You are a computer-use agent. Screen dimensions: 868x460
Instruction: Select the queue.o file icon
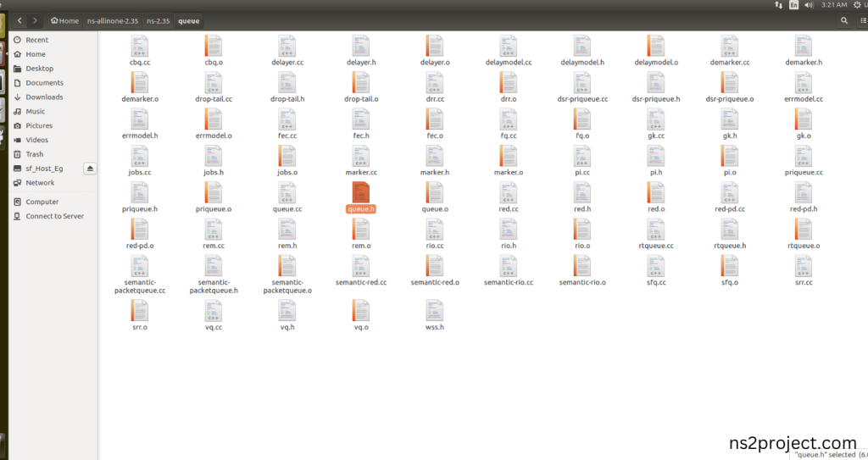pyautogui.click(x=435, y=192)
